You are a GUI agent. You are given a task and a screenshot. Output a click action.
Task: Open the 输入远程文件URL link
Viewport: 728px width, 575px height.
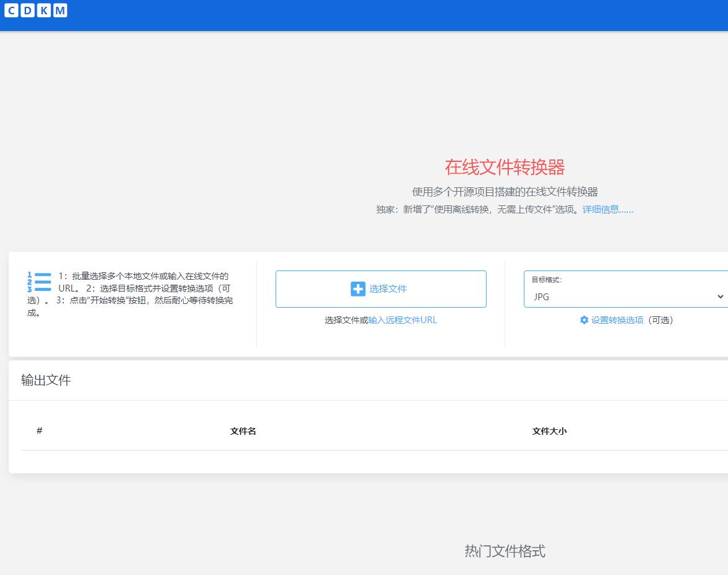click(402, 320)
